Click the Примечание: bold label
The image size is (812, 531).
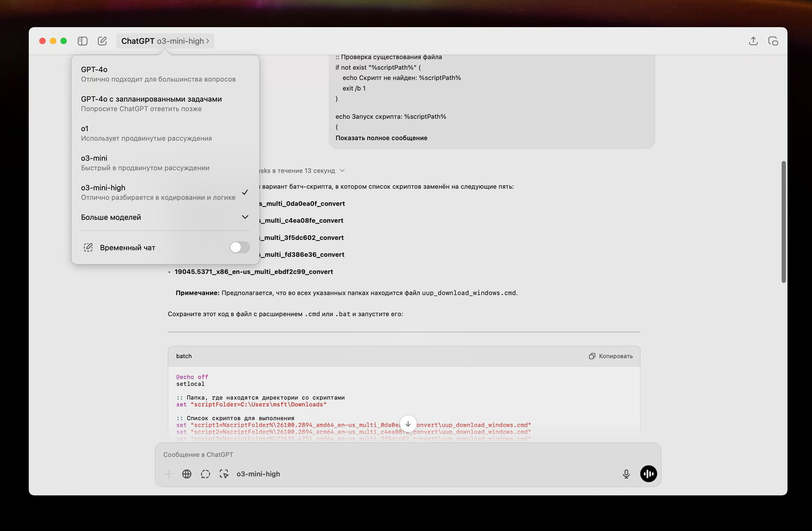click(198, 293)
